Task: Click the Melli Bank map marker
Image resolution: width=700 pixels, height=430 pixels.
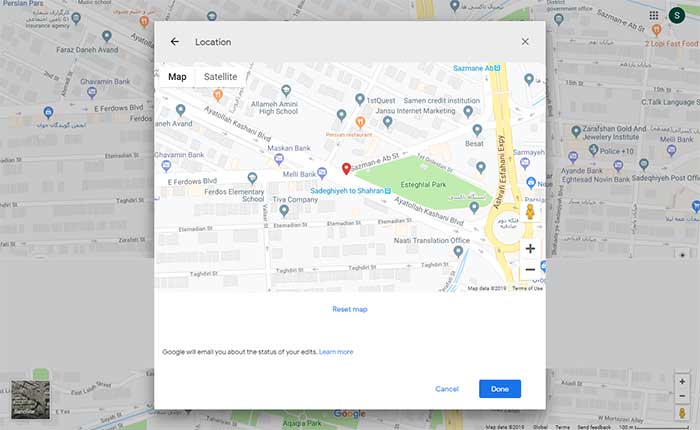Action: [x=322, y=173]
